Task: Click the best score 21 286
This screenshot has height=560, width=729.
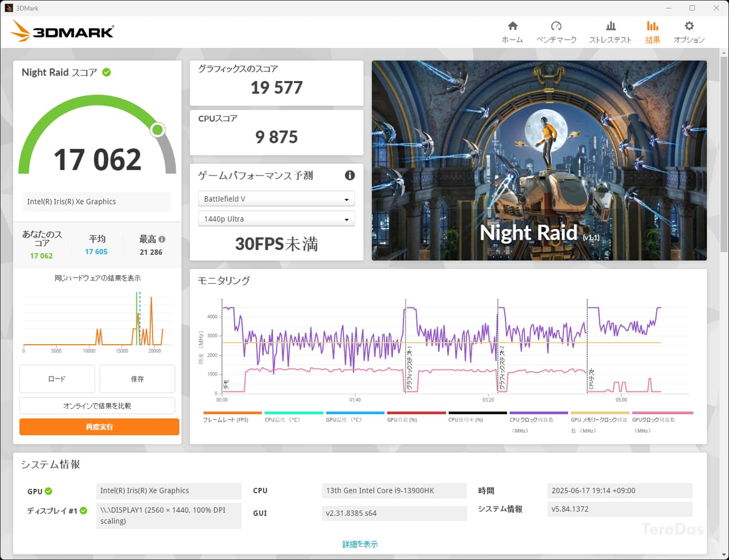Action: (x=151, y=252)
